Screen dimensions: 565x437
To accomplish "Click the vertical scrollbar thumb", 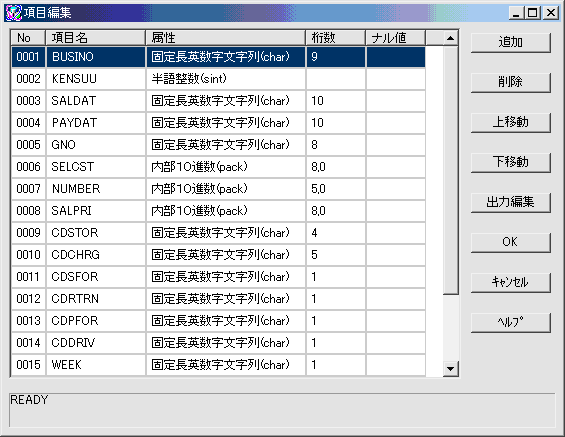I will pyautogui.click(x=450, y=170).
